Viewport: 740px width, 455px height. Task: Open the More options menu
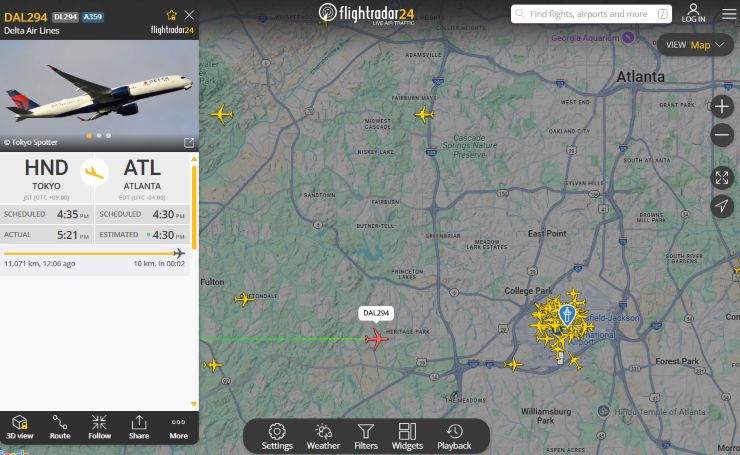178,427
